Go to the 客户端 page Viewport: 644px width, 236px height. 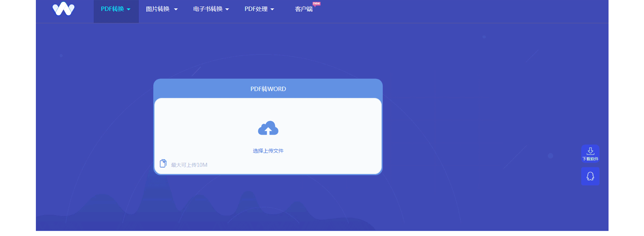[304, 9]
